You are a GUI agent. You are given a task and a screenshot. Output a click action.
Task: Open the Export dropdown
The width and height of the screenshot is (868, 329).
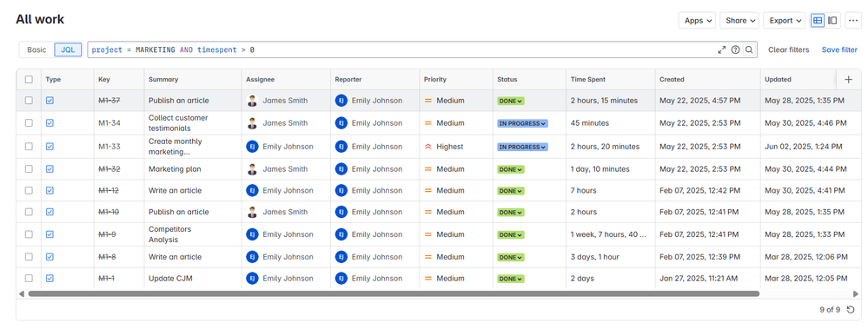[x=785, y=21]
